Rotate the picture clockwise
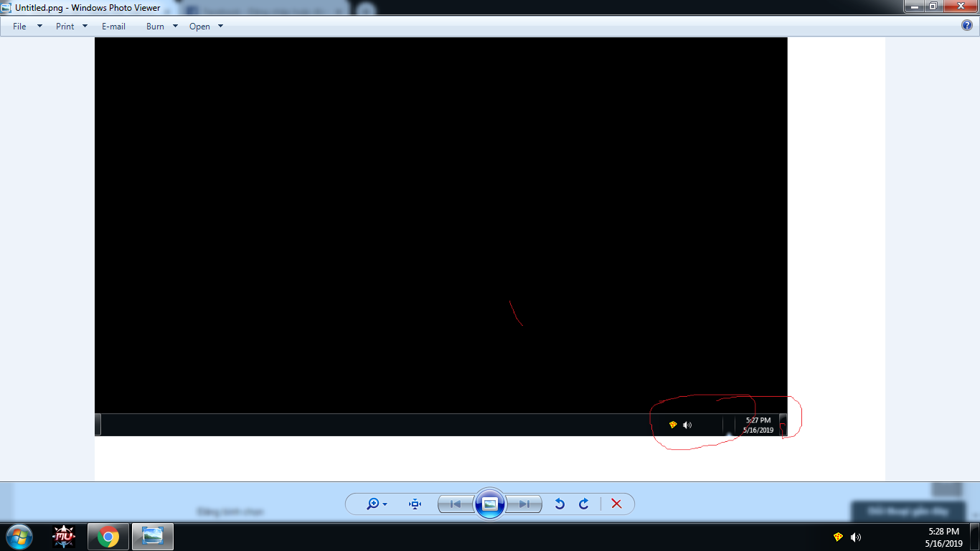 click(584, 504)
